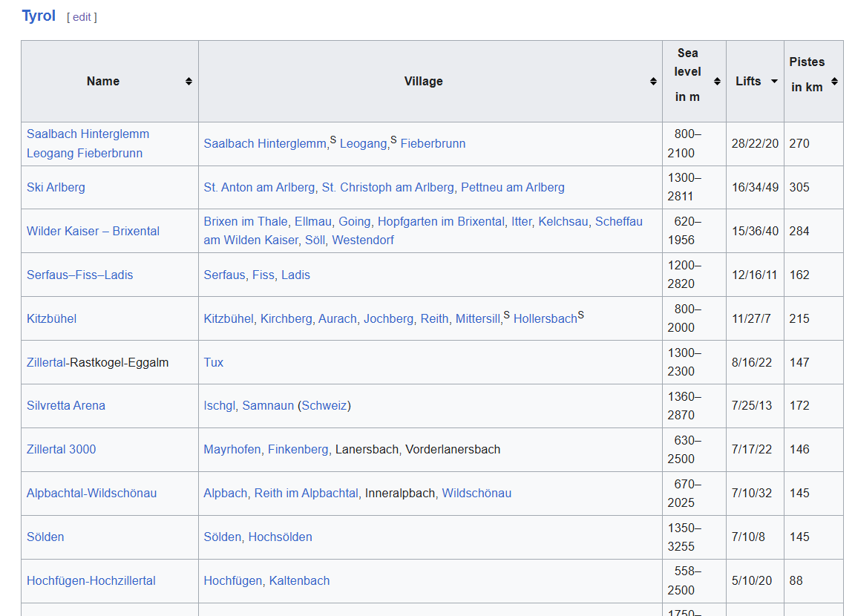Open Kelchsau village link

(x=563, y=221)
